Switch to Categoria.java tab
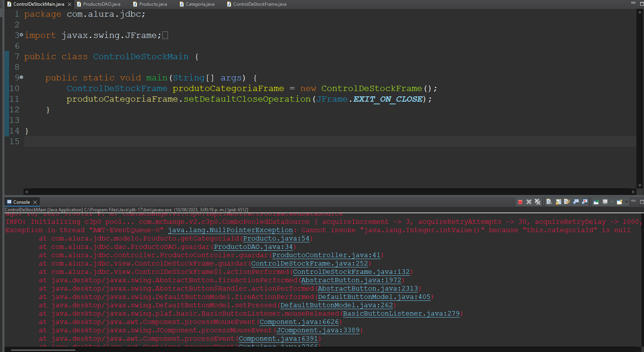Viewport: 644px width, 352px height. [x=197, y=4]
